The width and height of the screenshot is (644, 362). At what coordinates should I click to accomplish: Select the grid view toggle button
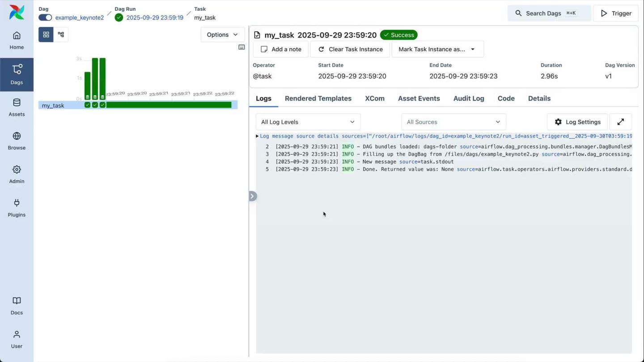[x=46, y=34]
